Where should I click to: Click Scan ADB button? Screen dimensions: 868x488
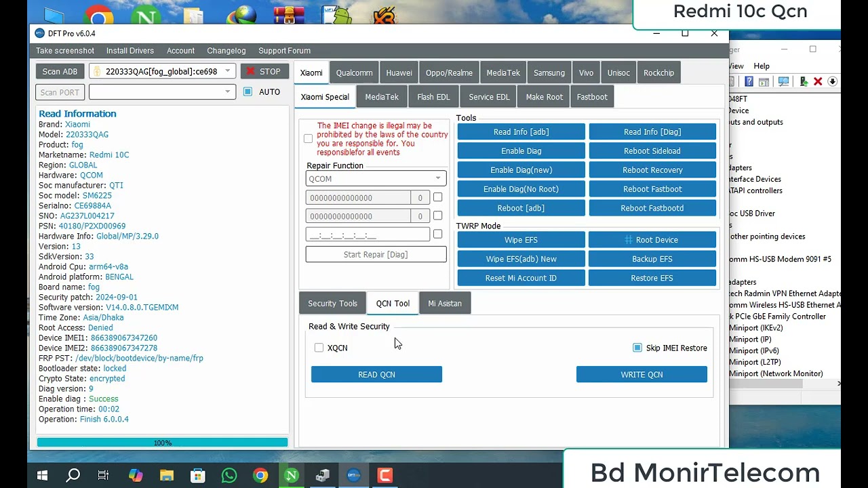60,71
